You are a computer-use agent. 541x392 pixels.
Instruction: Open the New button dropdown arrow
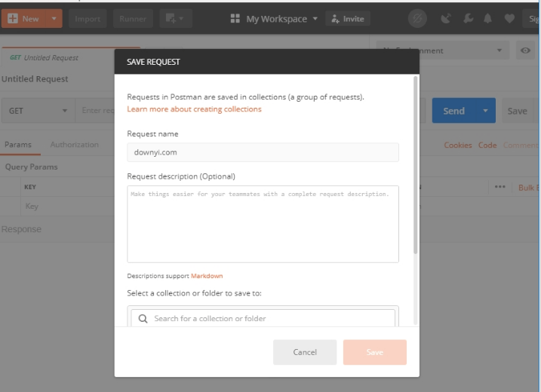point(54,19)
